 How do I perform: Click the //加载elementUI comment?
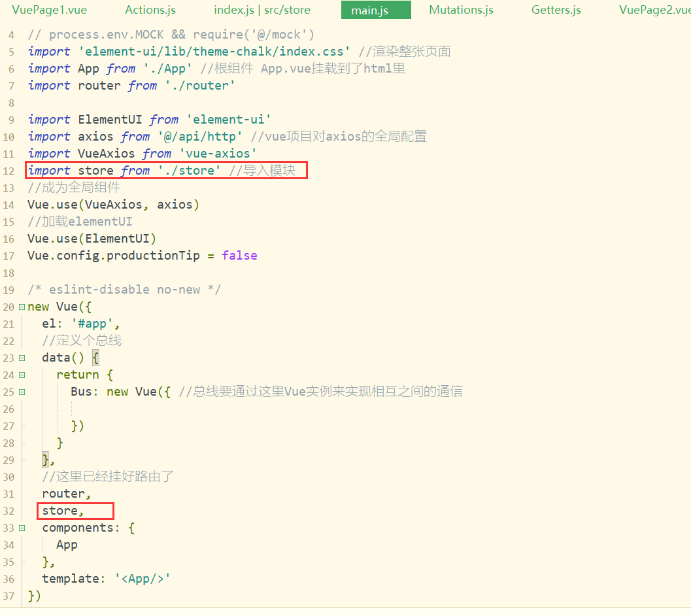(x=80, y=222)
